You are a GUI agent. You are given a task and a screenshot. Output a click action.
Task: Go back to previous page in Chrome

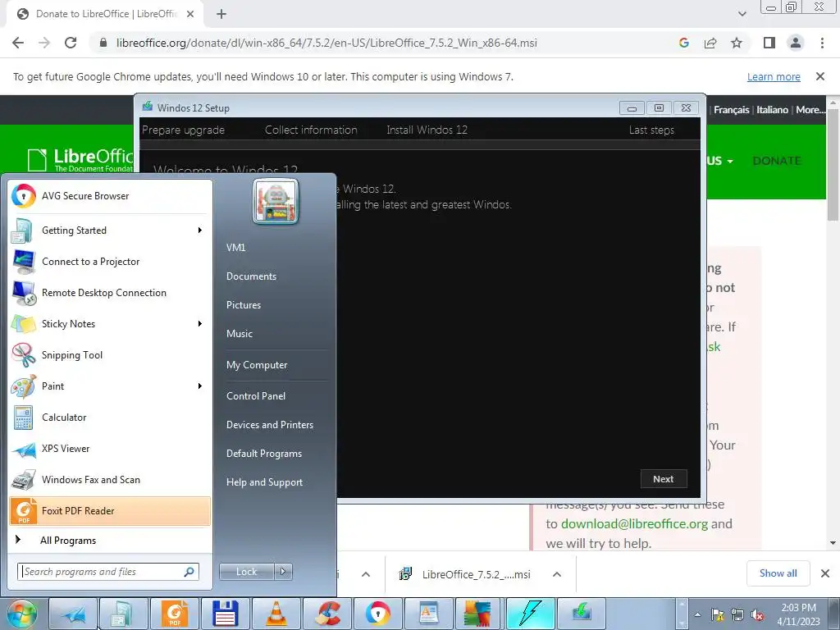(x=18, y=43)
